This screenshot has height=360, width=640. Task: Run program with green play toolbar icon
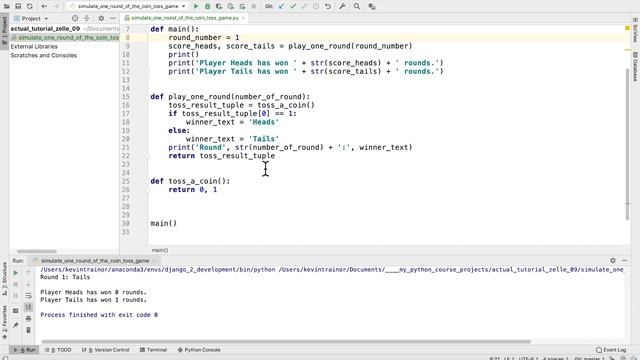click(x=196, y=7)
